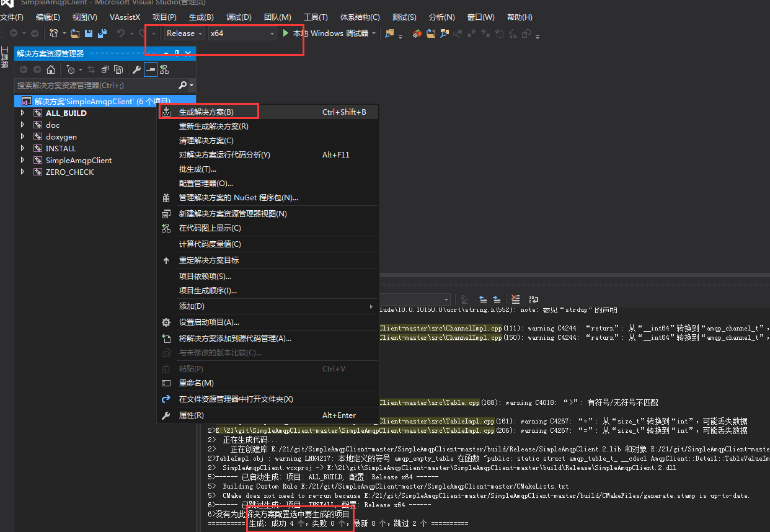Open the 工具箱 side tab

pos(4,57)
